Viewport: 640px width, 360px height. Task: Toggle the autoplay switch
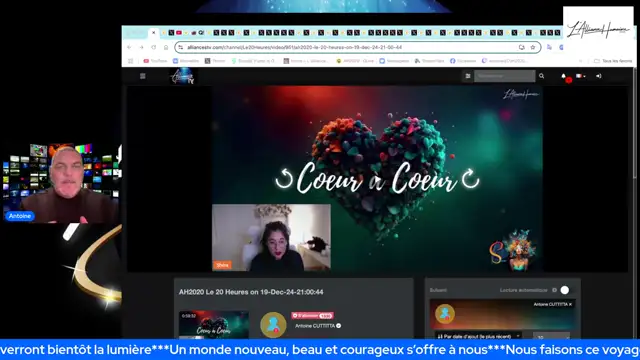pos(565,290)
